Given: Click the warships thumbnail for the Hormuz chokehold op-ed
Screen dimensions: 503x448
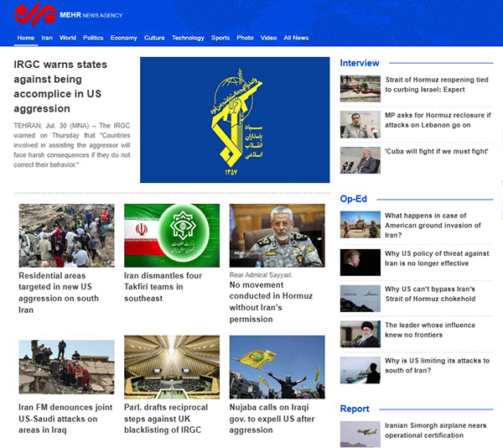Looking at the screenshot, I should tap(360, 299).
